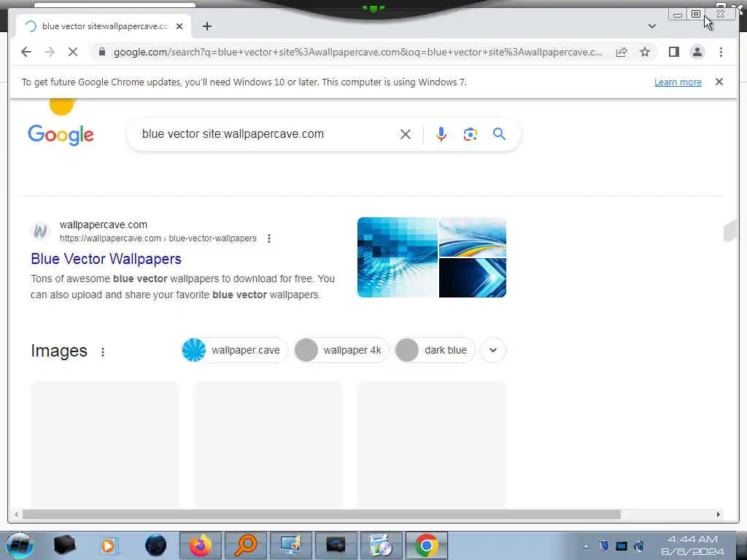Open a new tab
This screenshot has width=747, height=560.
(206, 26)
